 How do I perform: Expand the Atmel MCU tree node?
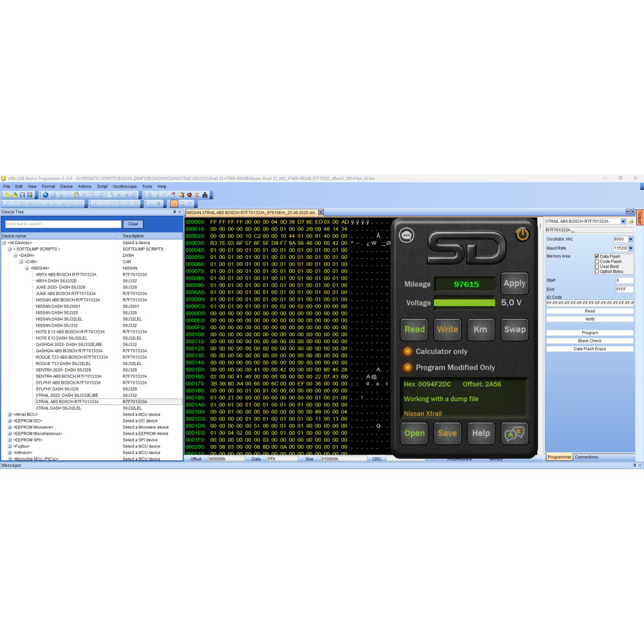[10, 414]
